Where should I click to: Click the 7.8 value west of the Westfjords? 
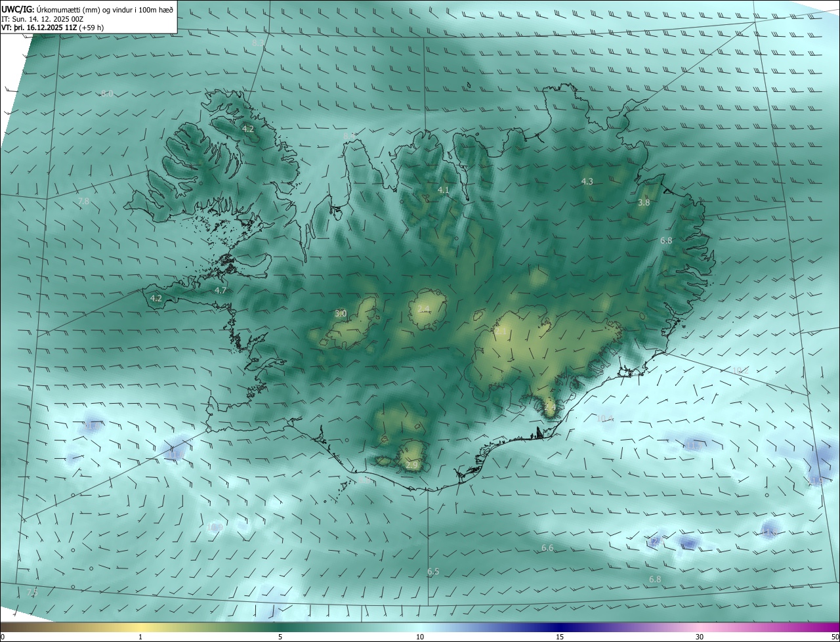[83, 201]
